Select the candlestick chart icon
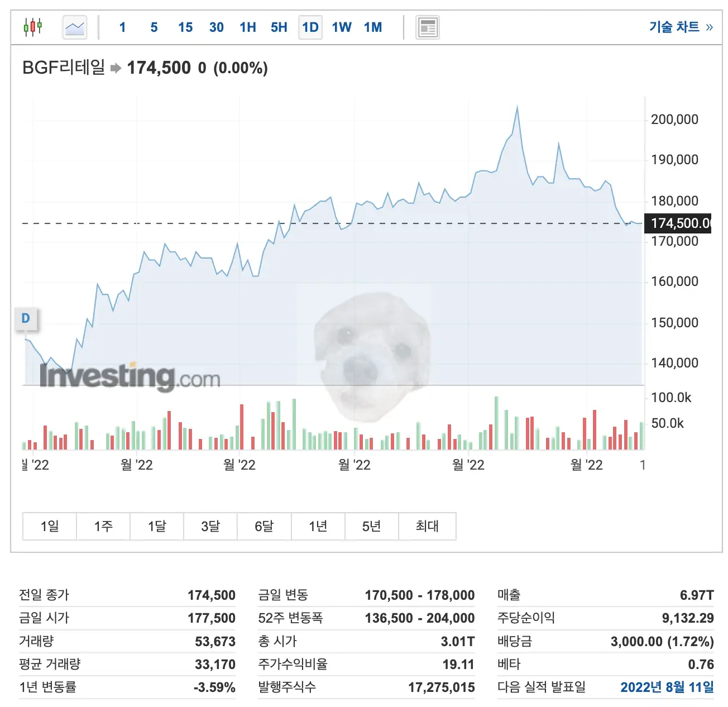This screenshot has height=707, width=728. 32,27
